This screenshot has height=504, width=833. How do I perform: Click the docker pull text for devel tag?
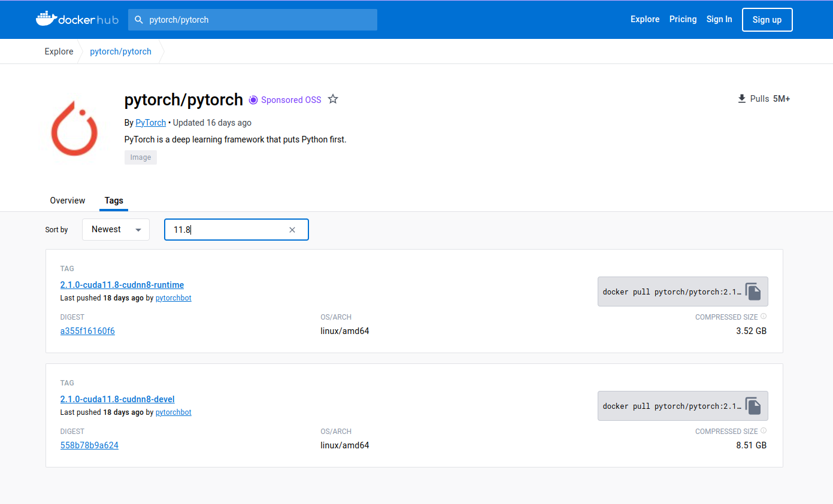pos(672,406)
